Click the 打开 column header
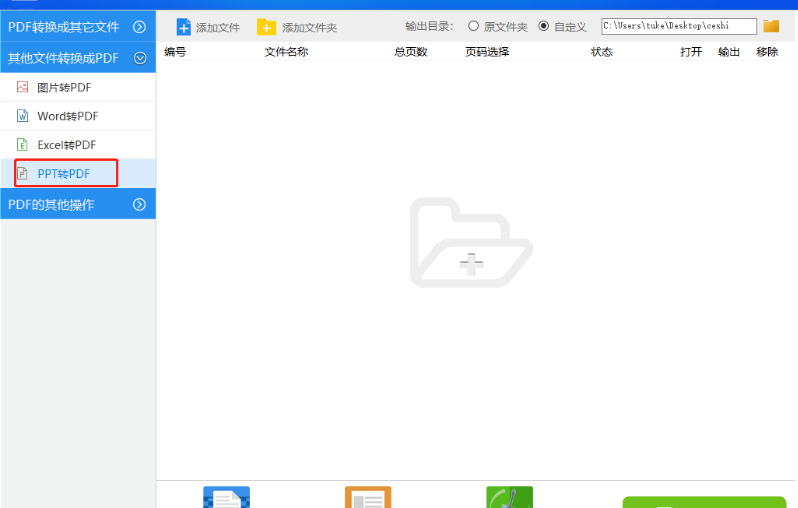This screenshot has width=798, height=508. 691,52
